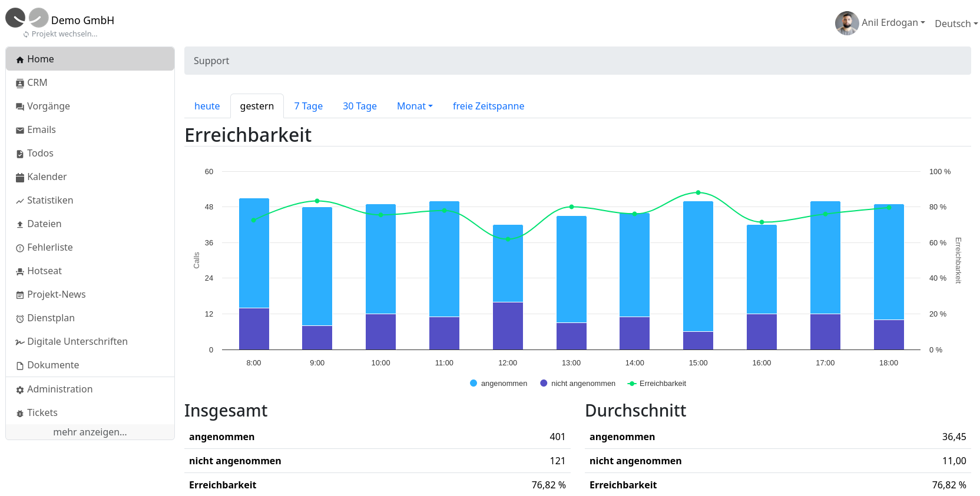The width and height of the screenshot is (980, 496).
Task: Click the Emails envelope icon
Action: click(20, 131)
